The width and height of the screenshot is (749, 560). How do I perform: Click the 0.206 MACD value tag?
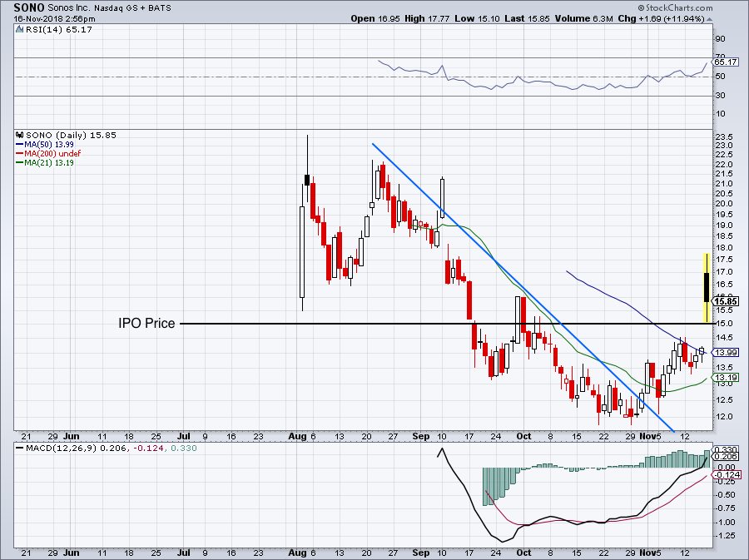coord(726,457)
